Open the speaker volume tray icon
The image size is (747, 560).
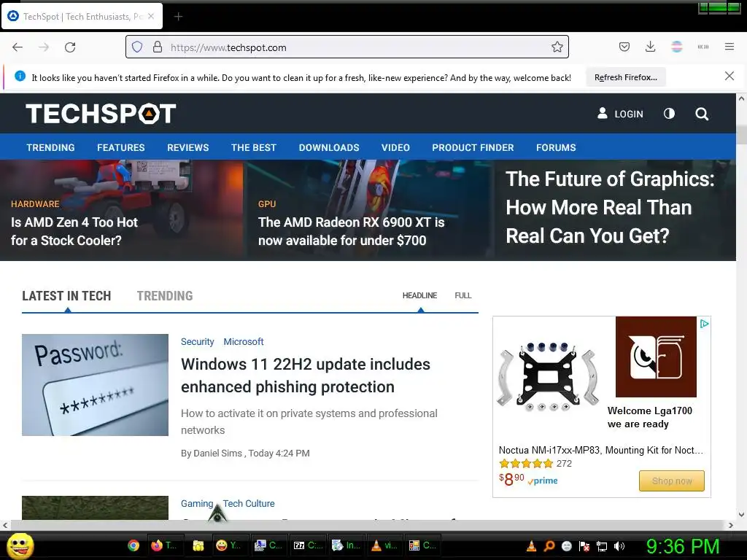pyautogui.click(x=619, y=546)
